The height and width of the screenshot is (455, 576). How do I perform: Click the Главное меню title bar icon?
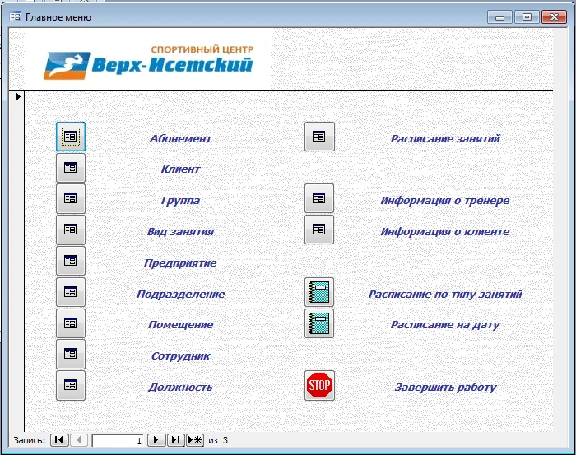click(15, 17)
